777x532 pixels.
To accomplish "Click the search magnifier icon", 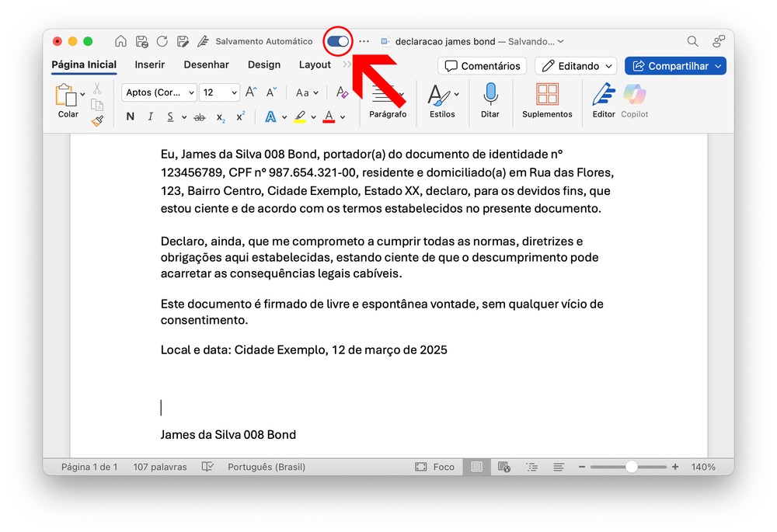I will coord(692,41).
